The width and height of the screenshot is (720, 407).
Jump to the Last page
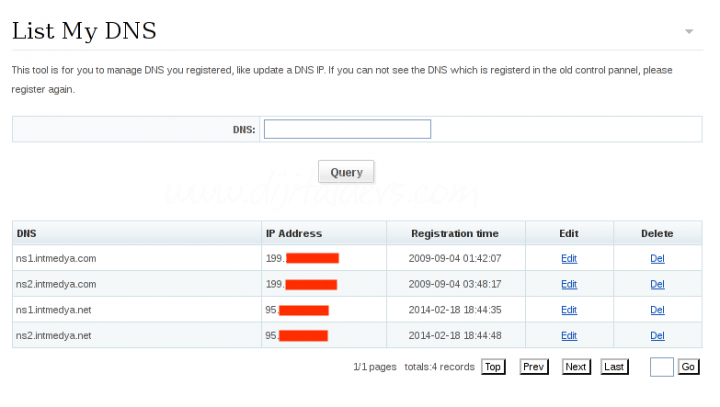[615, 367]
